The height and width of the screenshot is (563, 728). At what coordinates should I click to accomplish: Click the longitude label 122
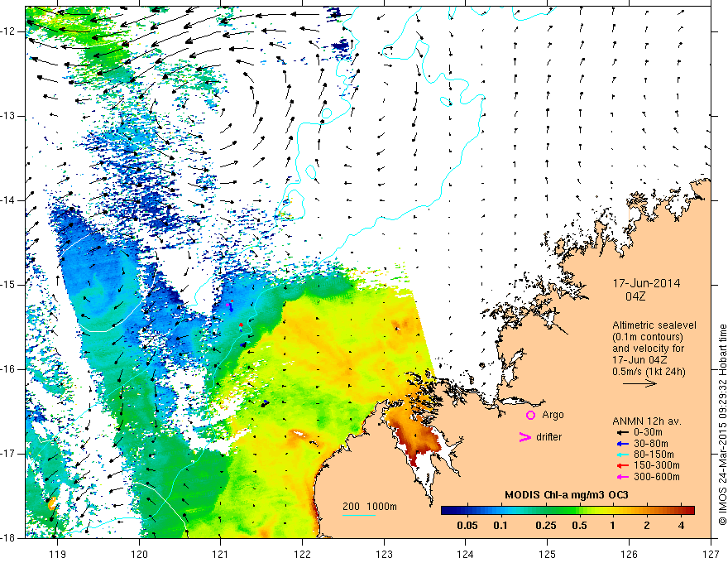pos(302,554)
